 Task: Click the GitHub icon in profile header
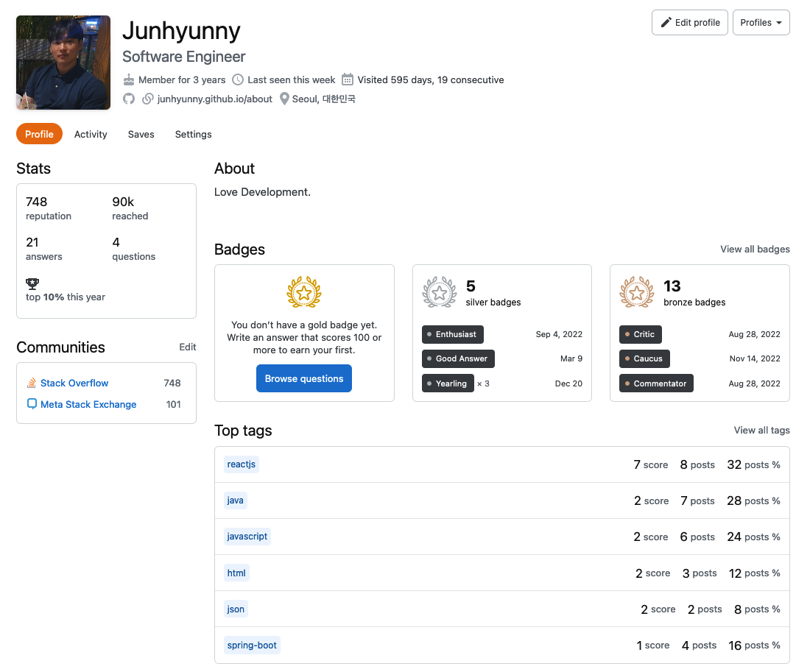[129, 99]
